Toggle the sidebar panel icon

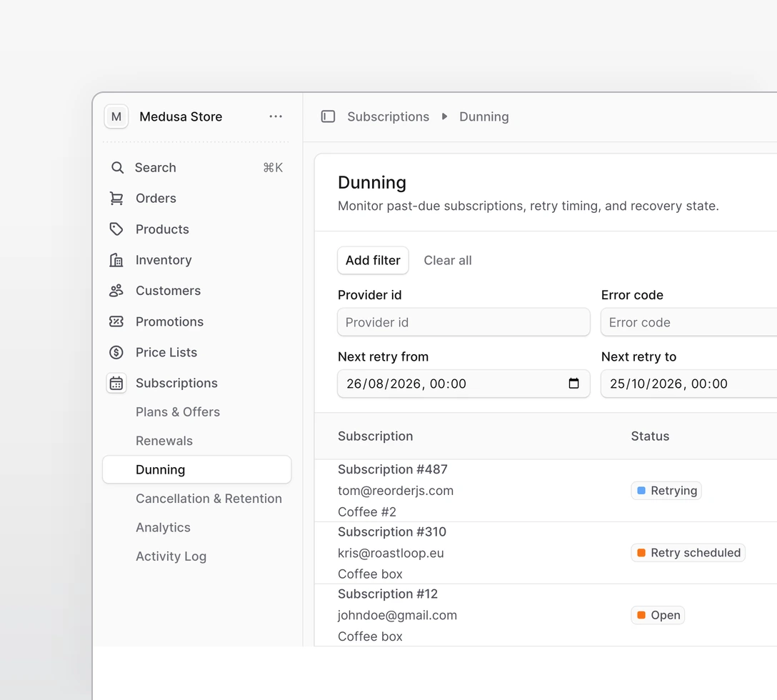coord(328,116)
